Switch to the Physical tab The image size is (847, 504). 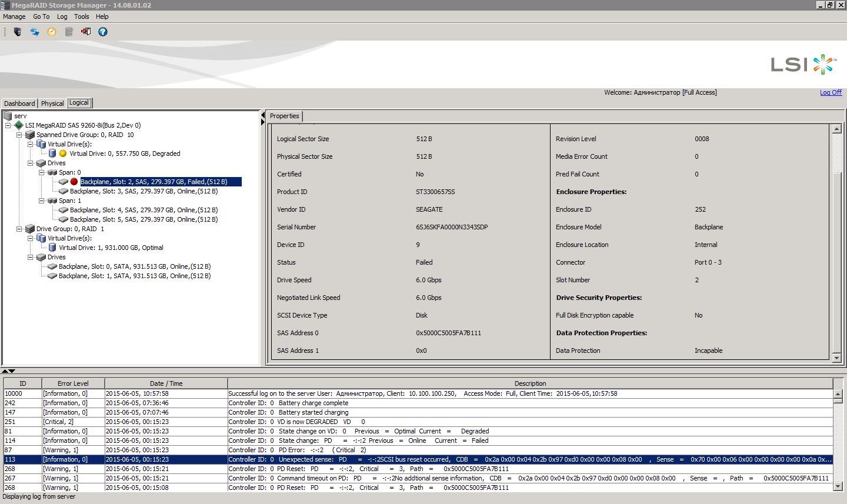click(52, 104)
